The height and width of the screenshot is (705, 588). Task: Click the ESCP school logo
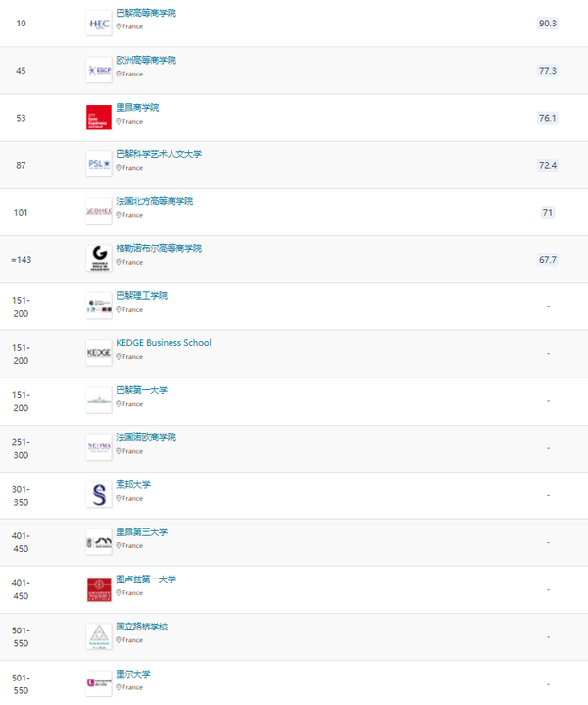[99, 70]
